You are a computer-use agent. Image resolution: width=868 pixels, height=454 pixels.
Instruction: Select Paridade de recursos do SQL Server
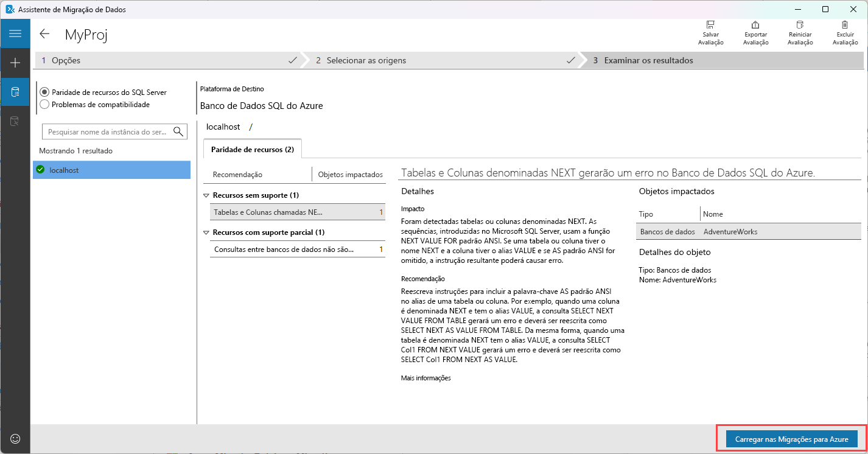point(44,92)
